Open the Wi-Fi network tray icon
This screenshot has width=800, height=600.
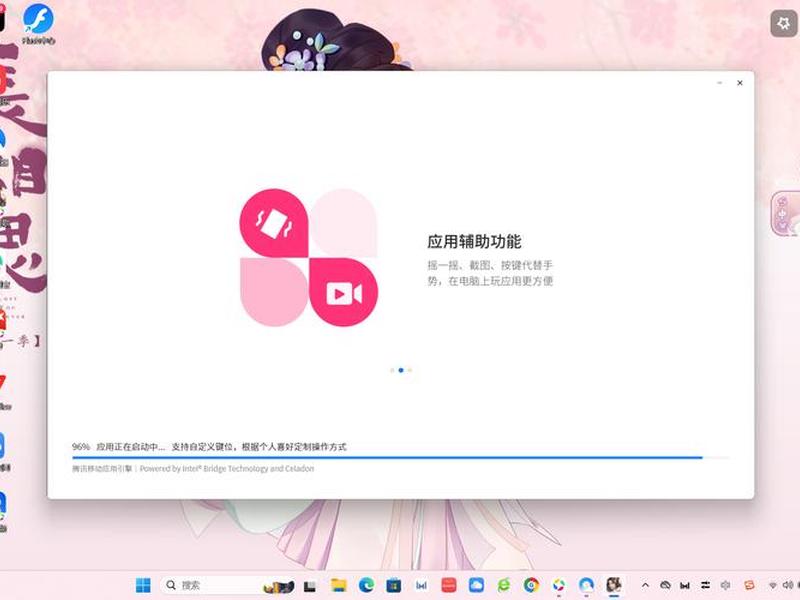[x=773, y=585]
